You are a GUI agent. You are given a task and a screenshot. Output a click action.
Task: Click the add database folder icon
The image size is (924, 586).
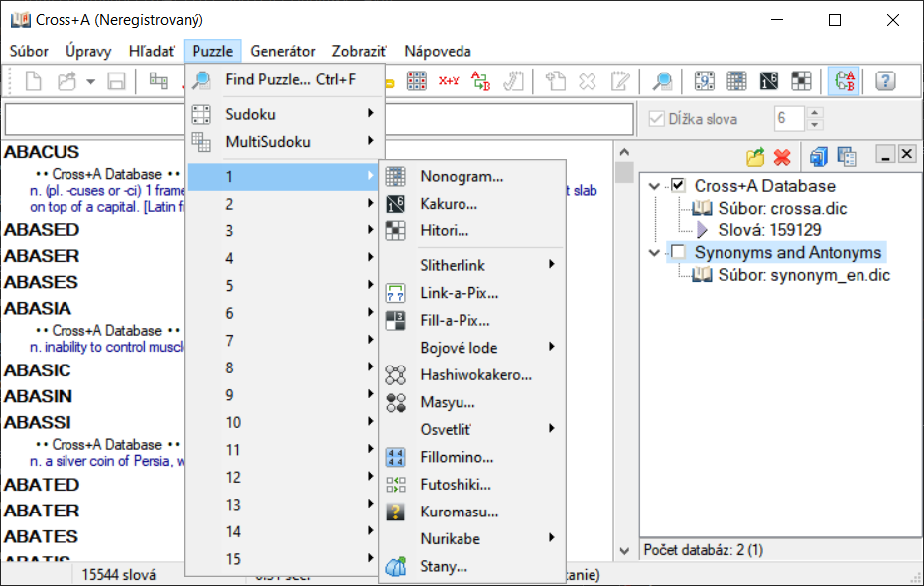[x=755, y=157]
